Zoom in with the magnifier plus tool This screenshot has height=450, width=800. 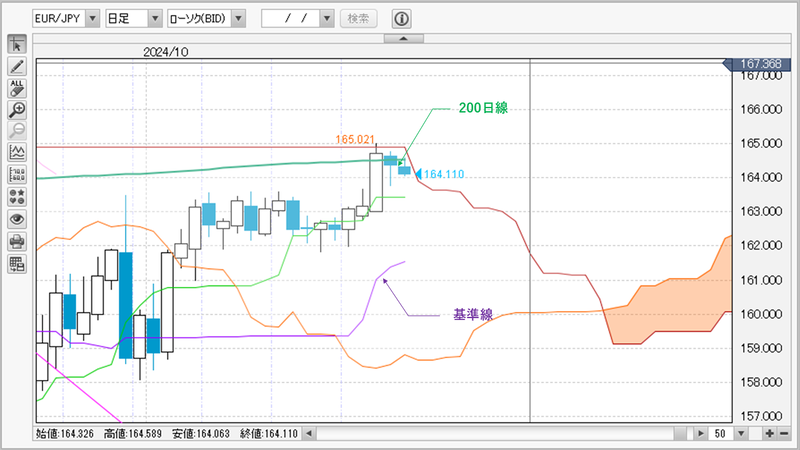point(17,110)
